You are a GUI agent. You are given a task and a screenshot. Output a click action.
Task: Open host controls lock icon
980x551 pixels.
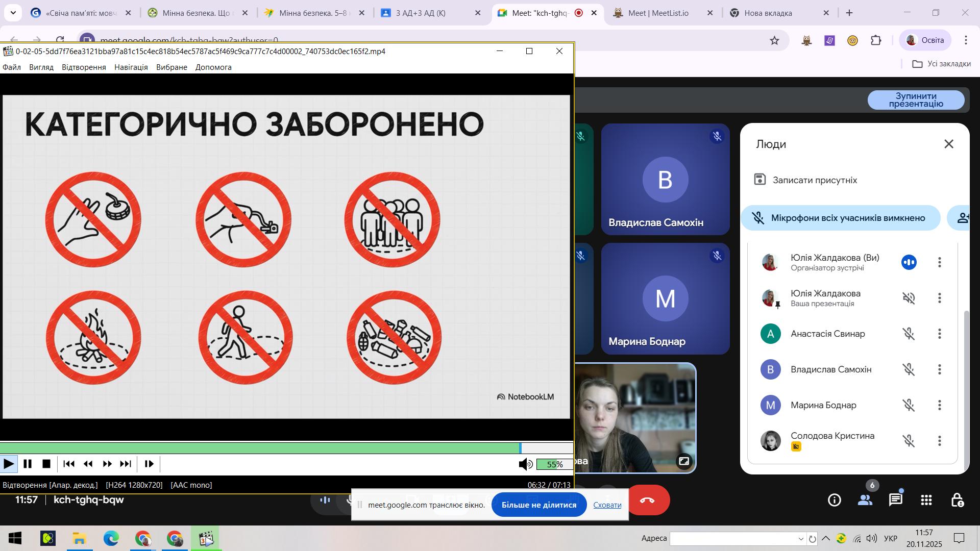coord(957,500)
